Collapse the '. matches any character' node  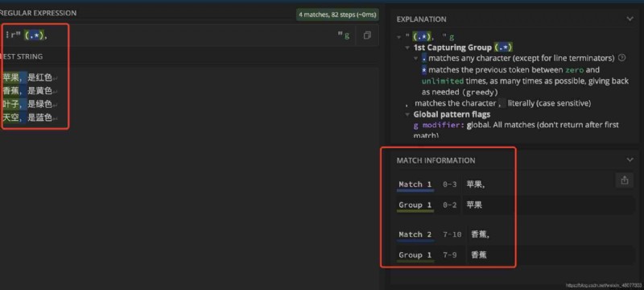click(x=416, y=58)
